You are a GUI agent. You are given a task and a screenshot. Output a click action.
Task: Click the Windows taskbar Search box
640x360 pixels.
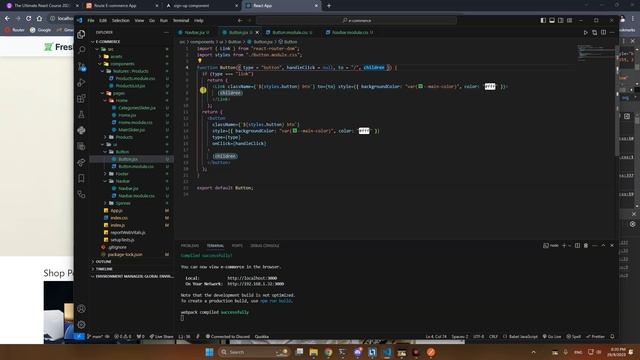(x=253, y=352)
